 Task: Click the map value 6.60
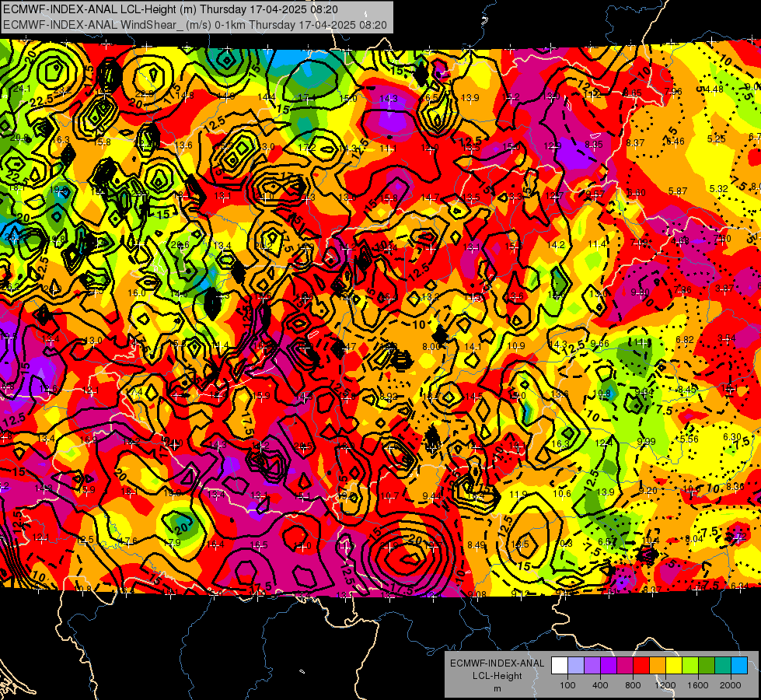pyautogui.click(x=637, y=193)
